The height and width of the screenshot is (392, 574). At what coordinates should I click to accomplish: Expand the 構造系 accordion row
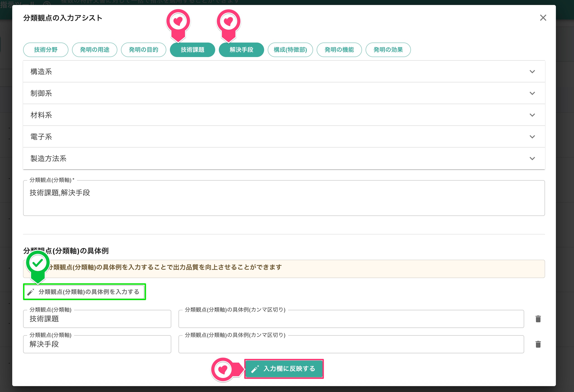click(x=284, y=72)
